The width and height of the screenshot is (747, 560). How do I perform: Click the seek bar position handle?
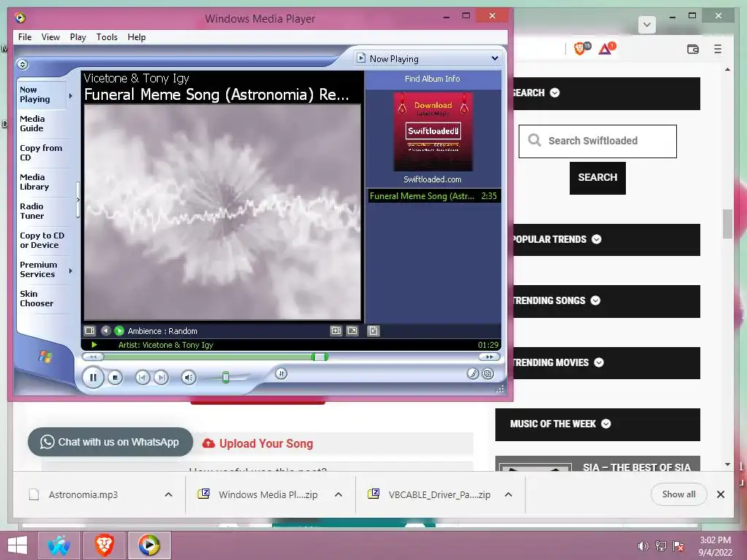(x=320, y=357)
